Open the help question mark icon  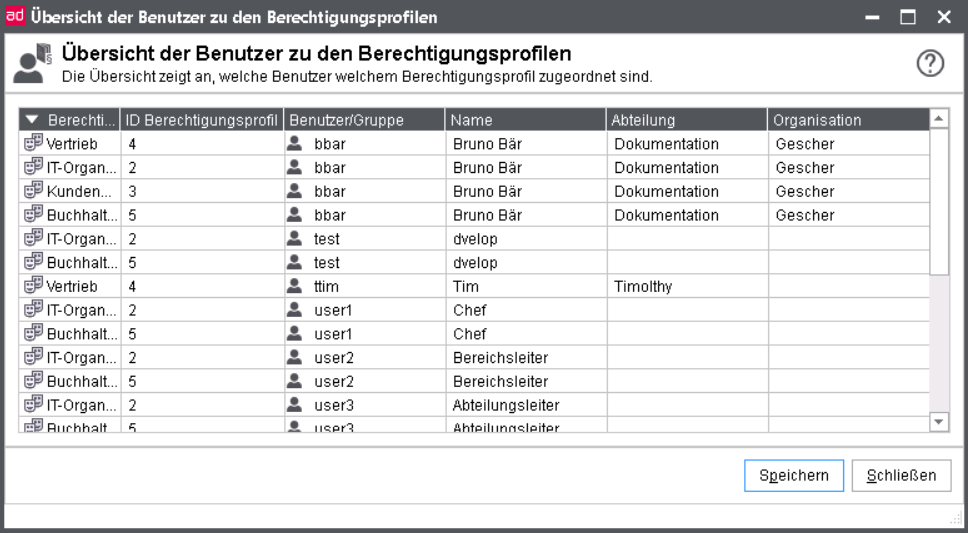click(930, 63)
